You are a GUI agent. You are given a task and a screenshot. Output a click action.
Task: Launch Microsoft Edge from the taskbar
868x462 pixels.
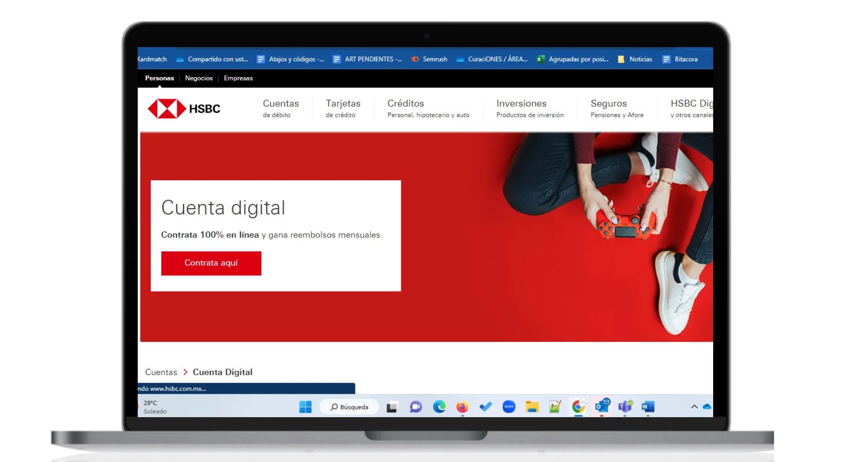pos(439,407)
